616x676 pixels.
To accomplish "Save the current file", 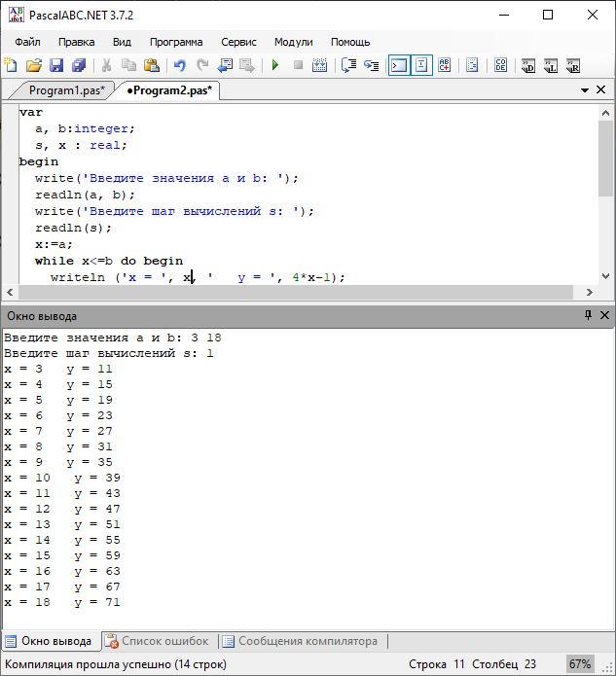I will coord(56,65).
